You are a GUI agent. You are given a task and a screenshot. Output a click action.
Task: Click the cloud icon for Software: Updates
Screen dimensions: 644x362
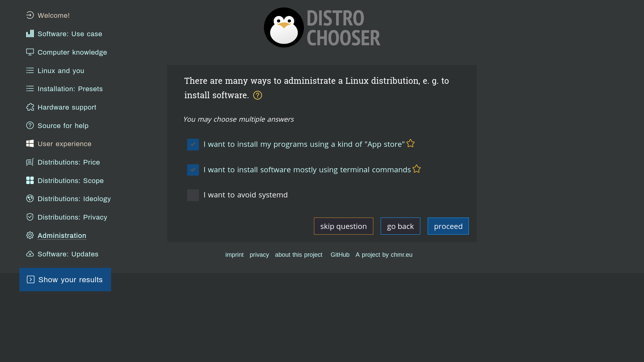click(30, 254)
